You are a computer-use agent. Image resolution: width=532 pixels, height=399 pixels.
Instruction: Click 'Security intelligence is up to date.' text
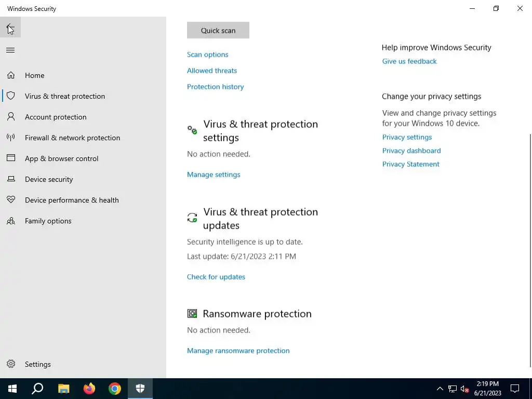pyautogui.click(x=245, y=242)
